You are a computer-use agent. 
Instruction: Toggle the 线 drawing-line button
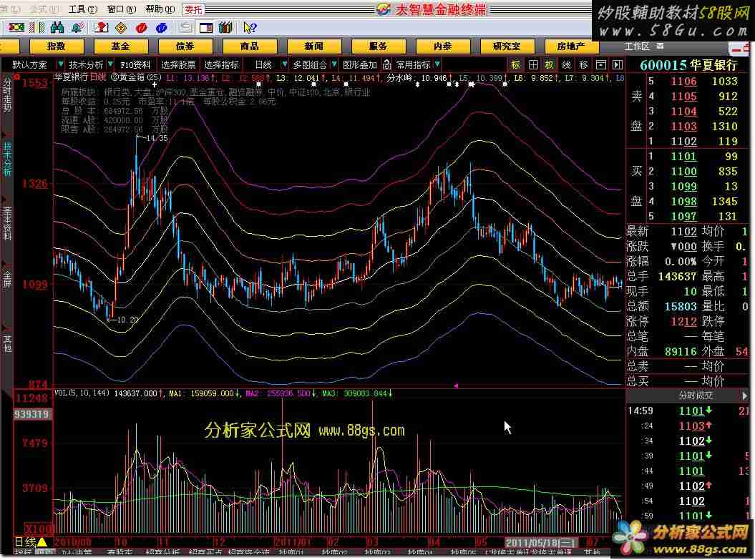click(x=566, y=64)
